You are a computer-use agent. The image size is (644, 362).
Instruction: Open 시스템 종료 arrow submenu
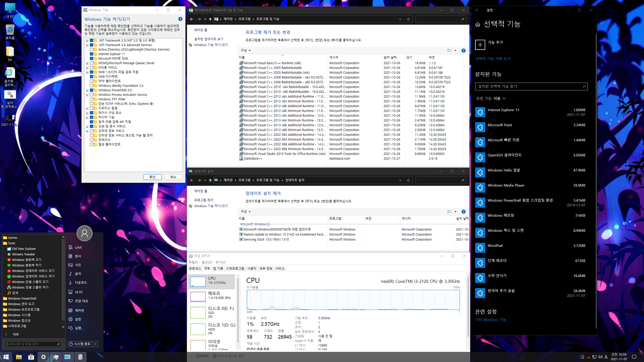click(x=95, y=344)
